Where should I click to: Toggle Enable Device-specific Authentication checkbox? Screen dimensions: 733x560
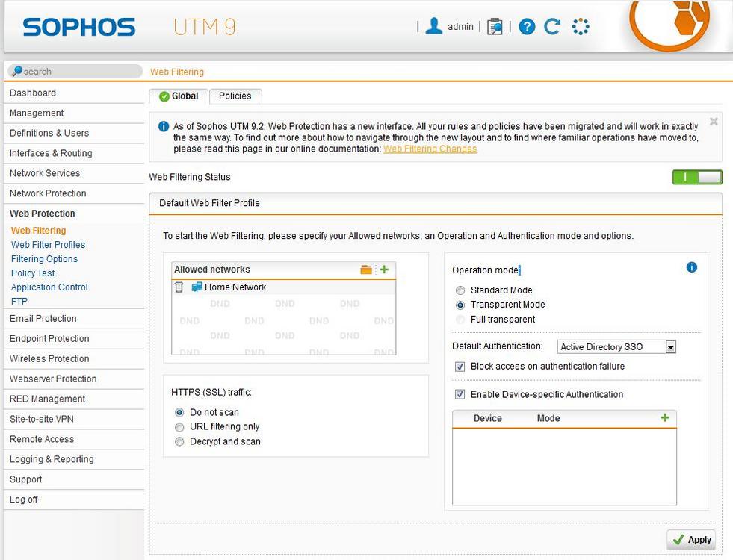(x=460, y=395)
